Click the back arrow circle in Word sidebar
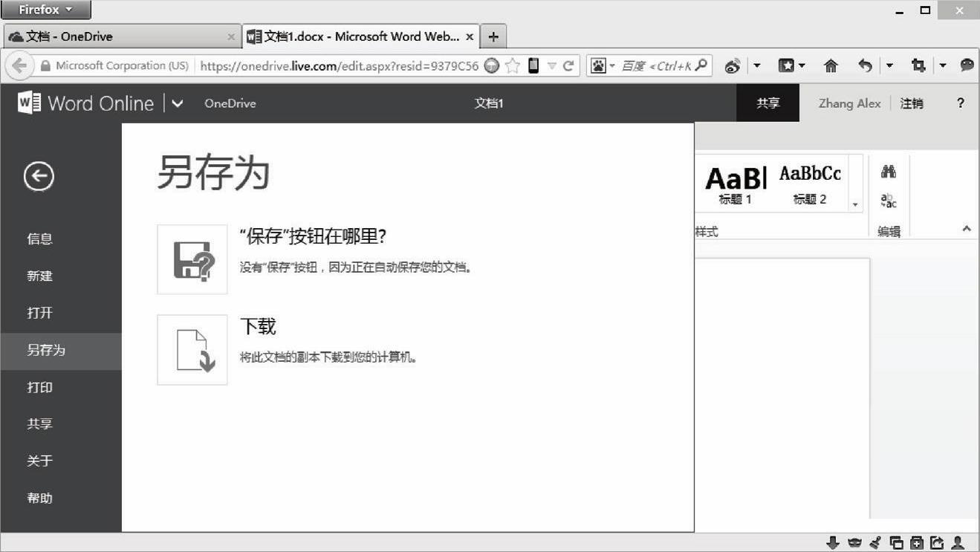This screenshot has width=980, height=552. 39,176
